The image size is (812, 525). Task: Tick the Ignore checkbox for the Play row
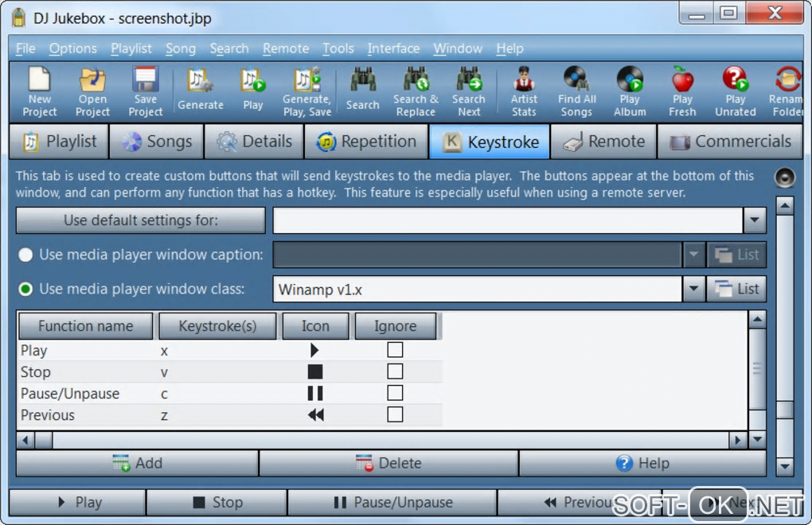[395, 350]
